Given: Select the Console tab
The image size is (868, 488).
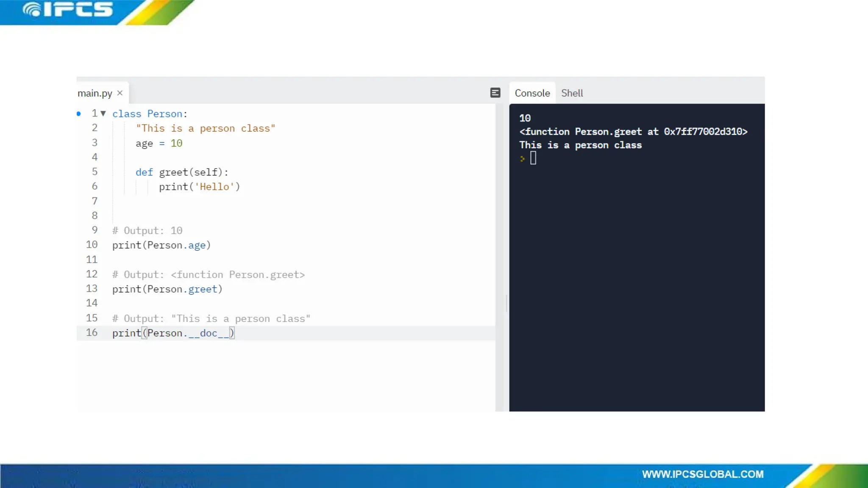Looking at the screenshot, I should [532, 93].
